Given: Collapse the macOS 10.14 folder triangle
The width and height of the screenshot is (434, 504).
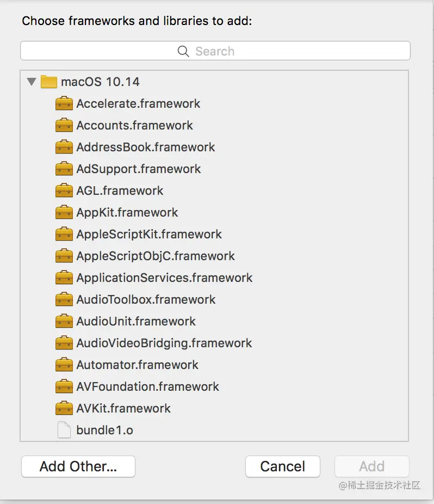Looking at the screenshot, I should pyautogui.click(x=32, y=82).
